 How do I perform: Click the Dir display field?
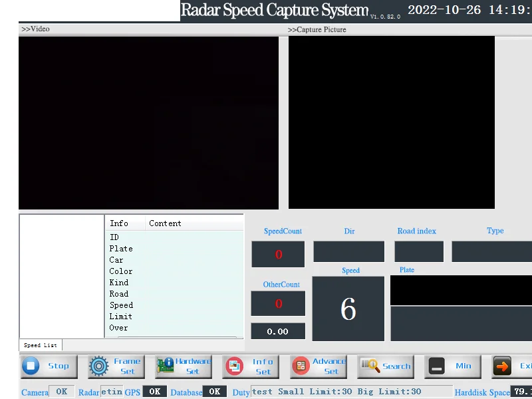348,251
